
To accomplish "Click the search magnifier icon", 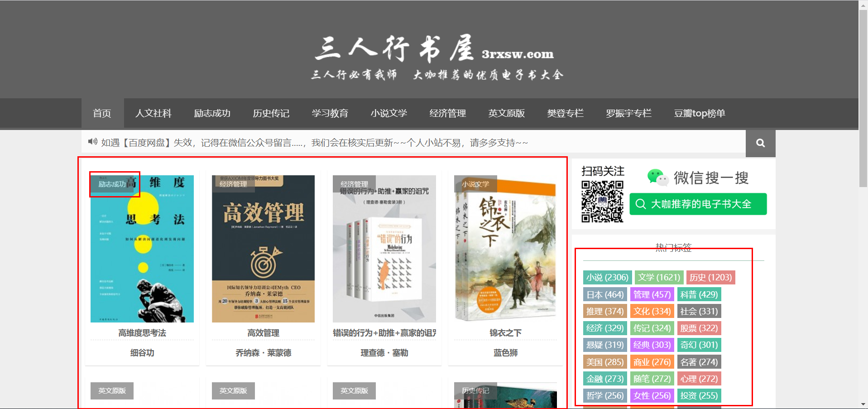I will pos(760,143).
